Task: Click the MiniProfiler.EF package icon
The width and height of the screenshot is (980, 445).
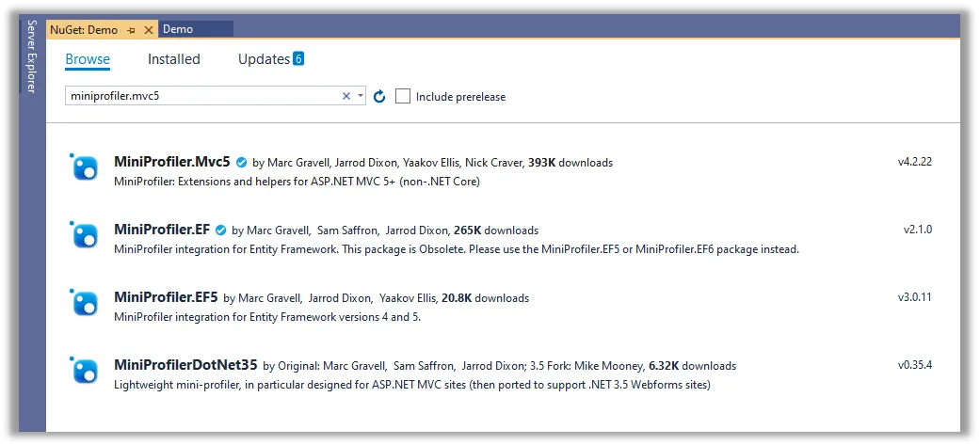Action: click(84, 234)
